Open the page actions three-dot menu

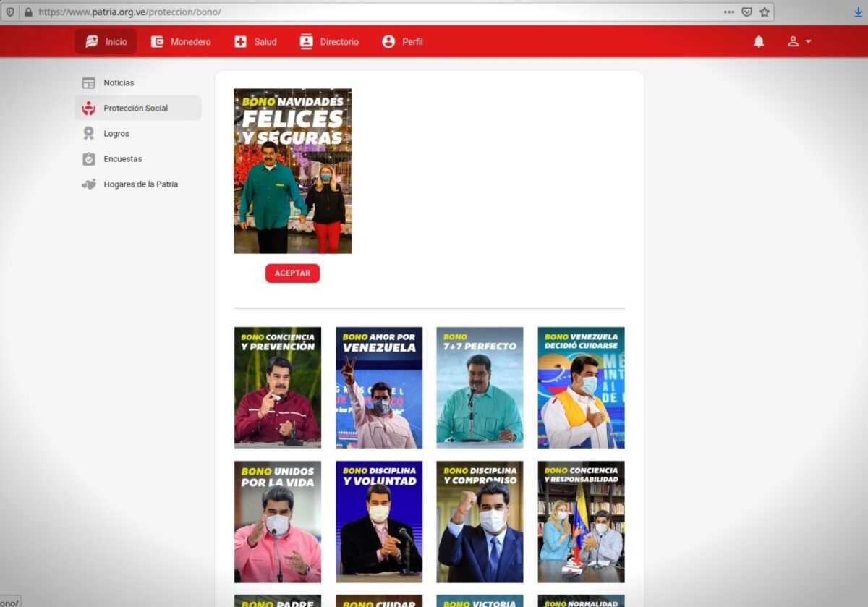tap(728, 12)
